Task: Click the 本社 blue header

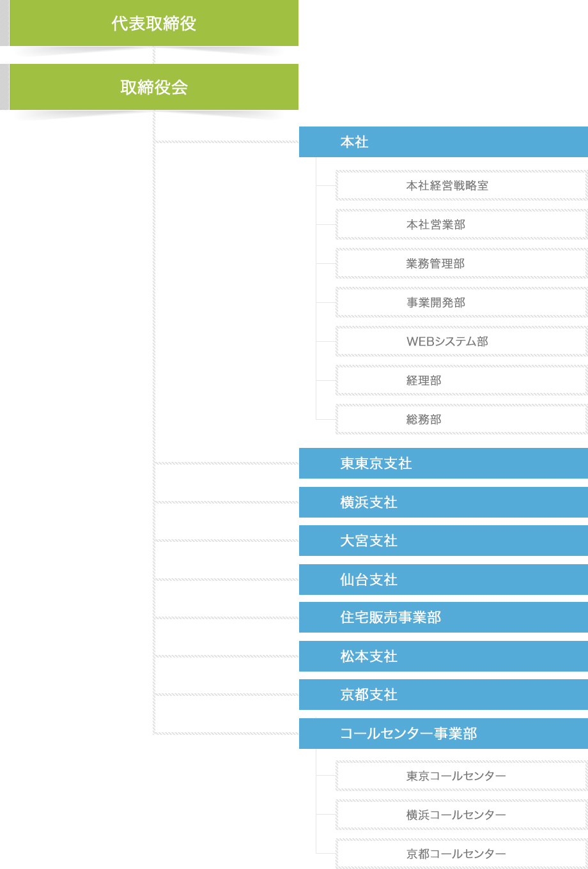Action: pos(444,142)
